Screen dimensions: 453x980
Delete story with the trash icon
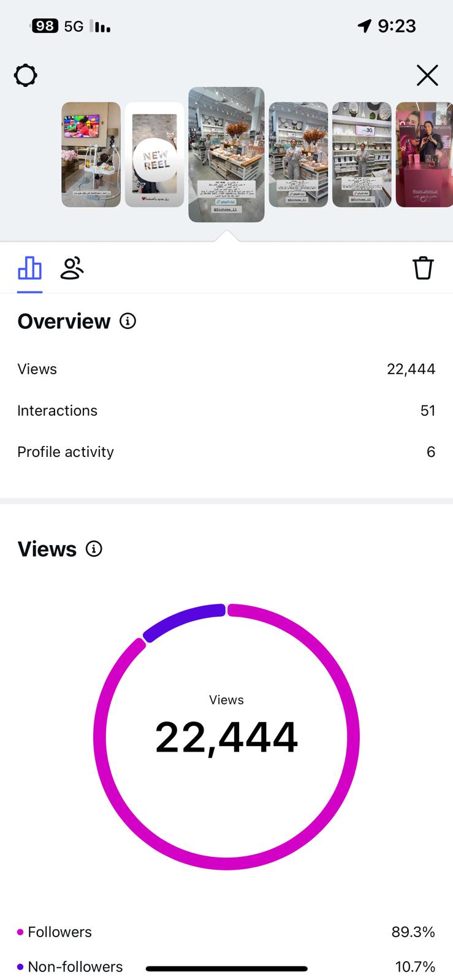click(x=423, y=268)
